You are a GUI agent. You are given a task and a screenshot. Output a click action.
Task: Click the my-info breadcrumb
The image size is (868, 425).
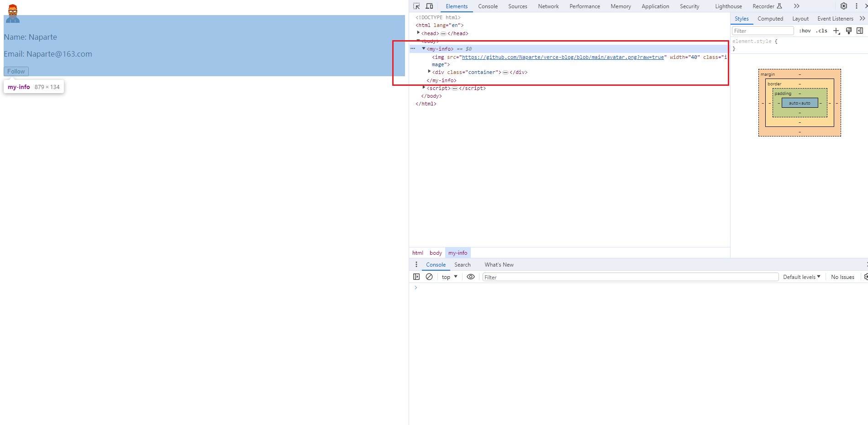(458, 253)
